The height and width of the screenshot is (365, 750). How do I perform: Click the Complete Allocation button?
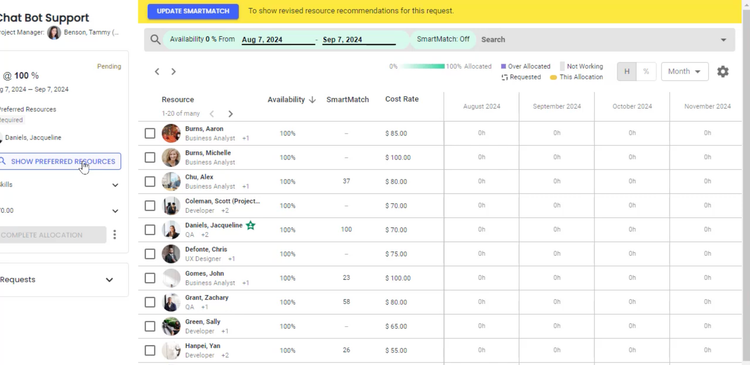[x=52, y=235]
